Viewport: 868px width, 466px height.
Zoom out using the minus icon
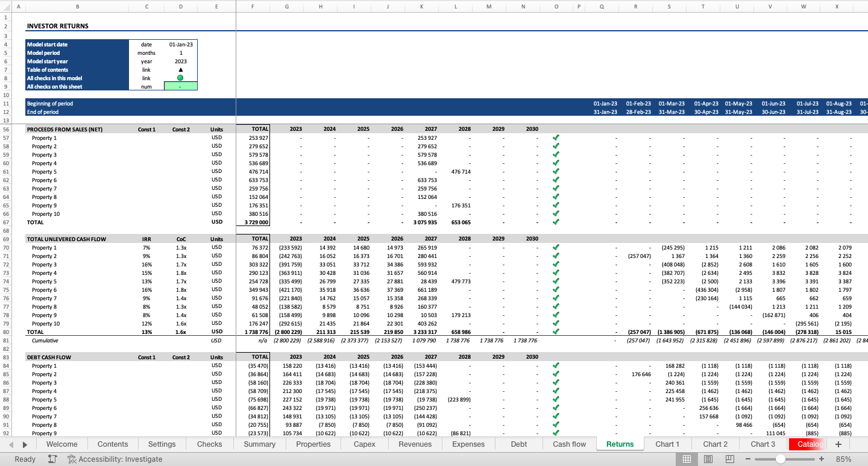click(747, 459)
